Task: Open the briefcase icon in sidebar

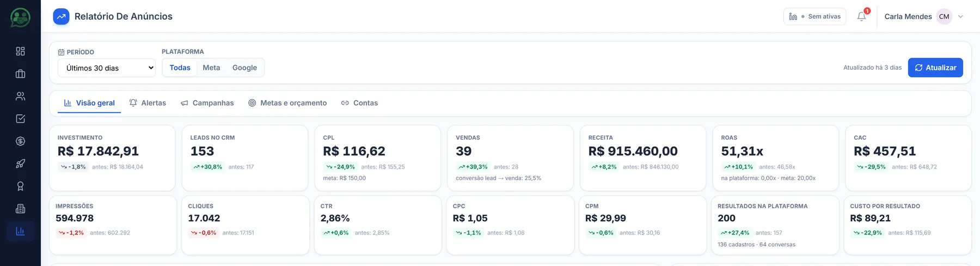Action: coord(20,74)
